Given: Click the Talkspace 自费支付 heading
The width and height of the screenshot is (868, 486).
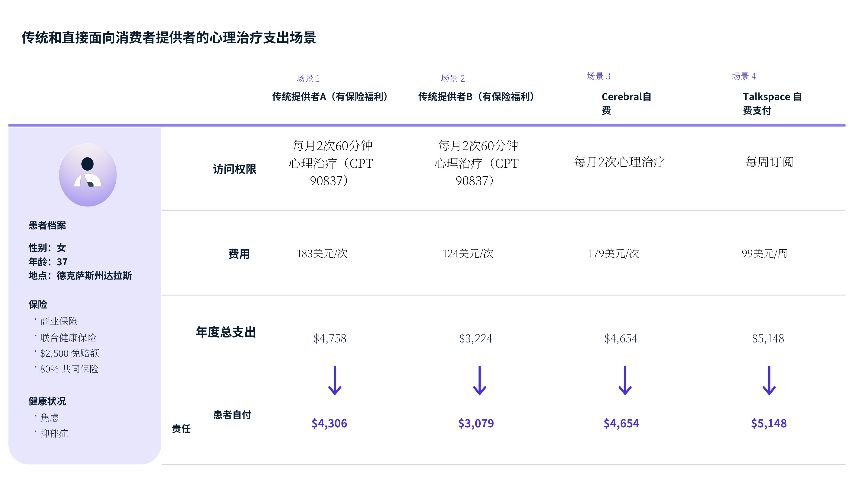Looking at the screenshot, I should [x=772, y=103].
